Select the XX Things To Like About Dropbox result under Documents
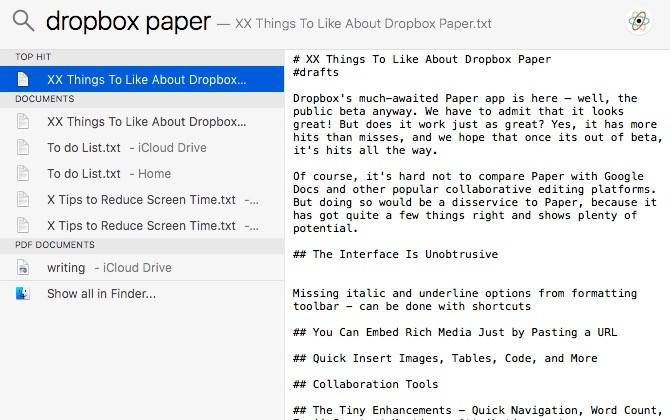This screenshot has width=670, height=420. (142, 122)
